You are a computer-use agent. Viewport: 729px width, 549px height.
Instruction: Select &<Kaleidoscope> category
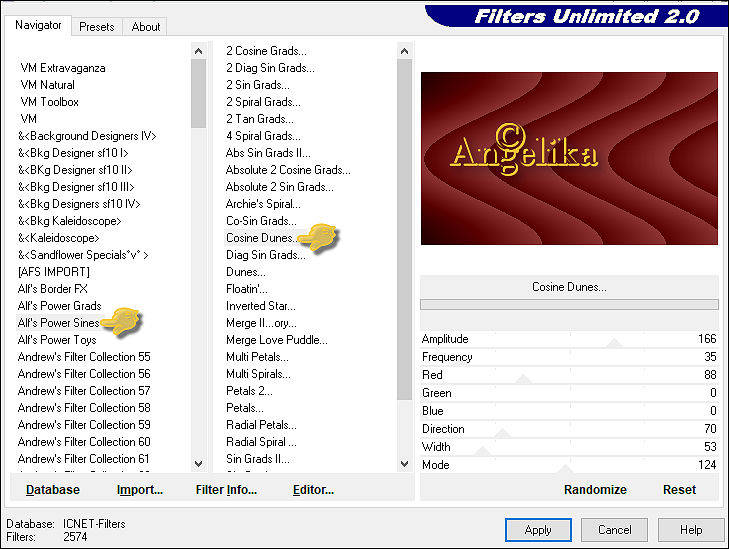tap(59, 238)
